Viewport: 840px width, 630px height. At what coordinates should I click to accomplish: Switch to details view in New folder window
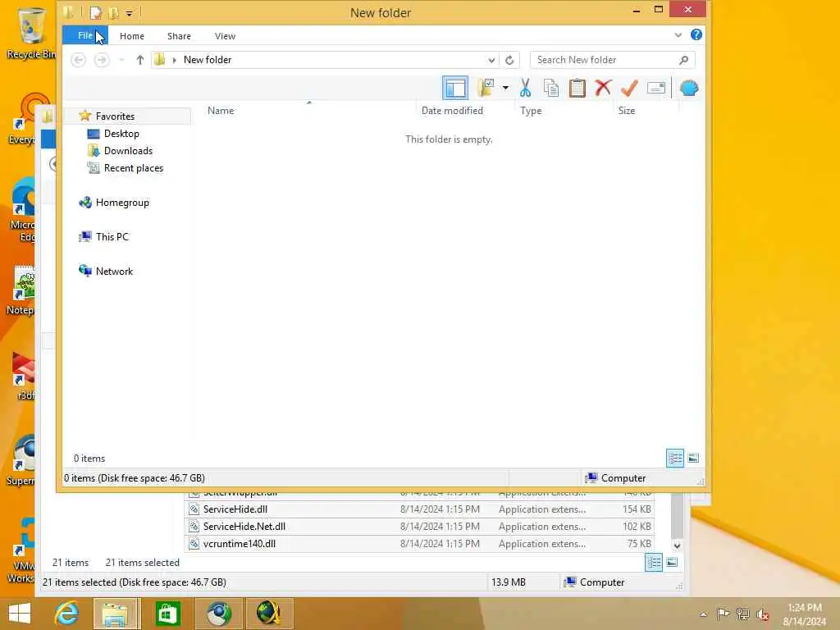coord(675,458)
